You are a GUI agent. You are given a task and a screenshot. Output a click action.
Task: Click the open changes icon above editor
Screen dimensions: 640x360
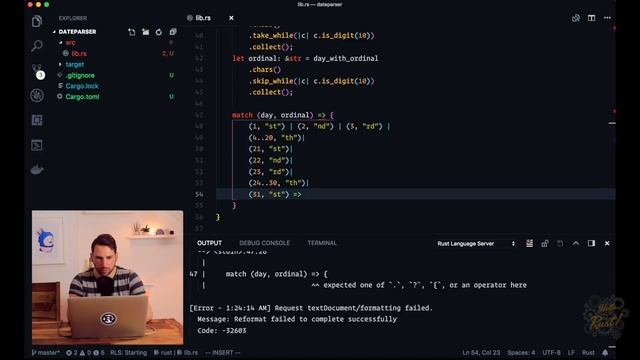click(x=576, y=18)
